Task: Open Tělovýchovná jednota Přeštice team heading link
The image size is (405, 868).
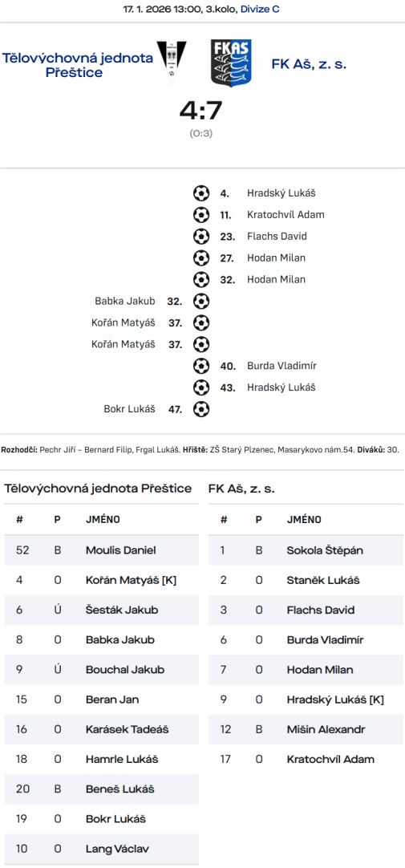Action: point(78,65)
